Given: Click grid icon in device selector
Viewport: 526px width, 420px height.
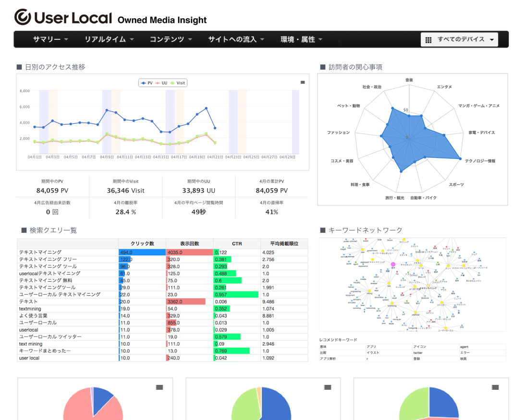Looking at the screenshot, I should coord(428,40).
